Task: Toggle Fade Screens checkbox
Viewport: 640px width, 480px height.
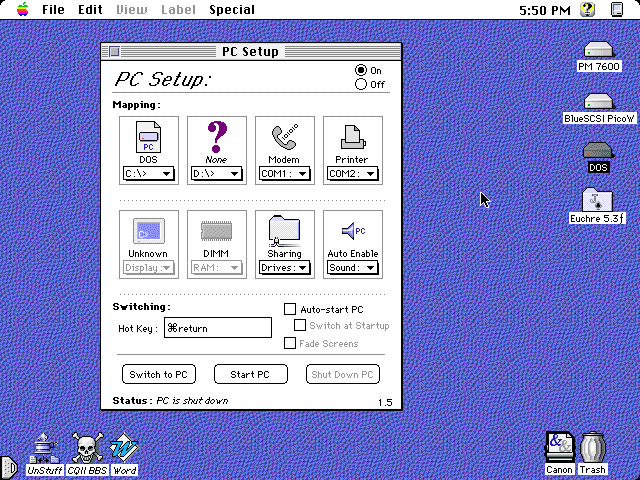Action: click(x=290, y=343)
